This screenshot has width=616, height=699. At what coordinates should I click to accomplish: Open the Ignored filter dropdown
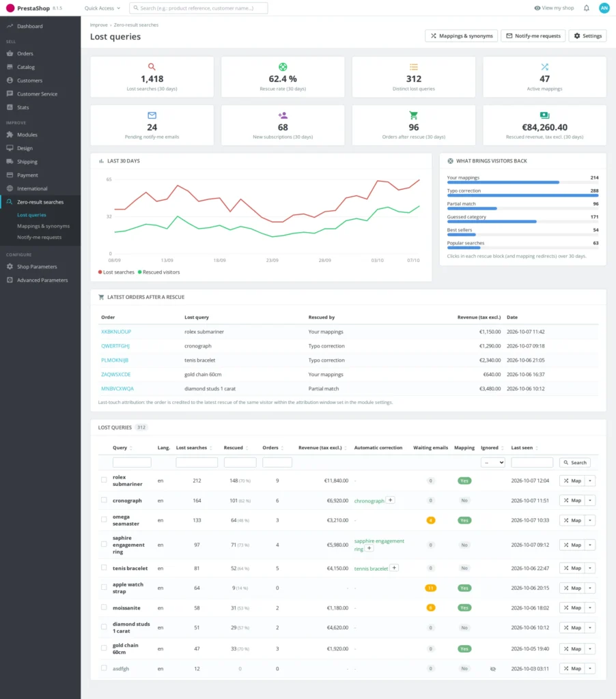click(x=493, y=463)
